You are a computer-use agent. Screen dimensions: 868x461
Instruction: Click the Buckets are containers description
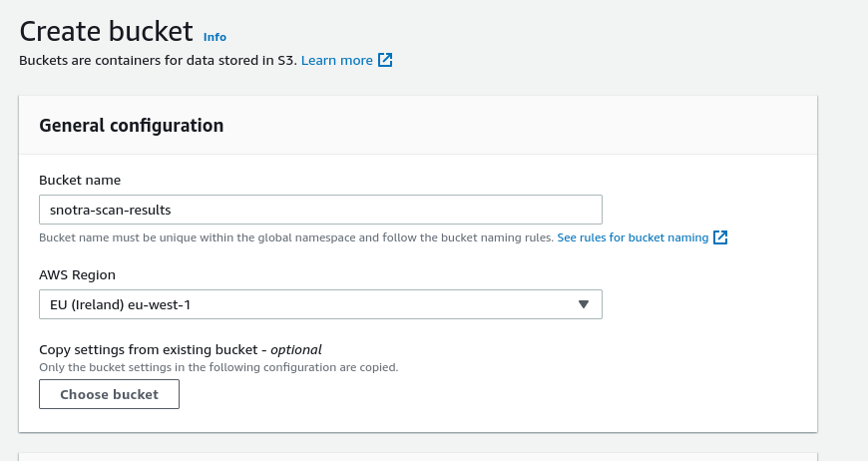(x=158, y=60)
